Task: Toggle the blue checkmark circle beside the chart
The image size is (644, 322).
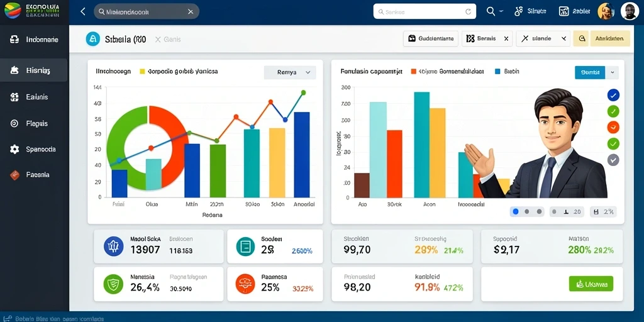Action: point(613,96)
